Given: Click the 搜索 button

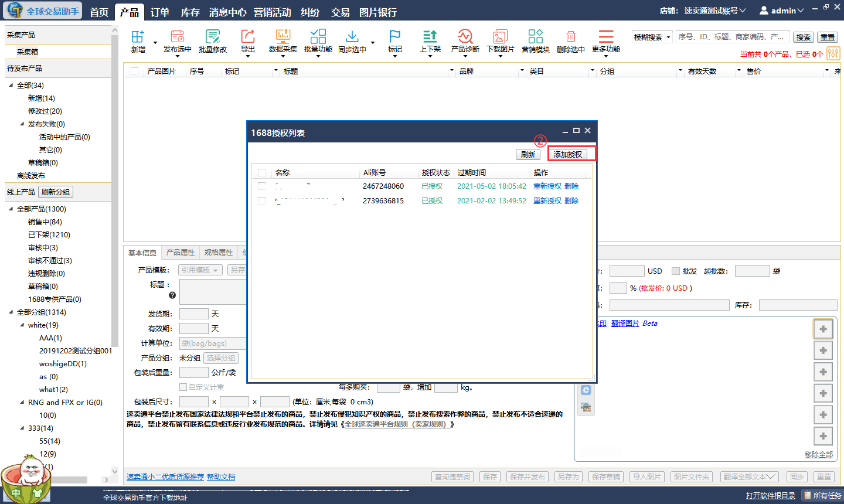Looking at the screenshot, I should pos(804,37).
